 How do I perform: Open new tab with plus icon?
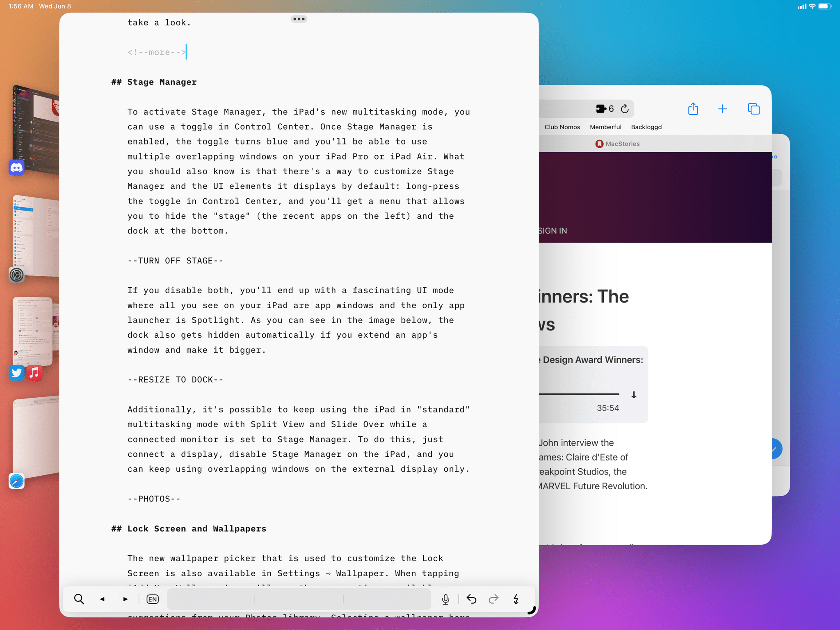coord(722,108)
